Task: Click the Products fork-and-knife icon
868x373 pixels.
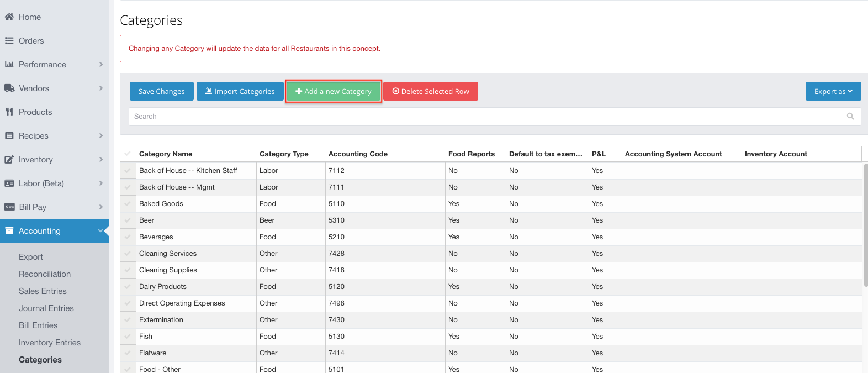Action: click(9, 112)
